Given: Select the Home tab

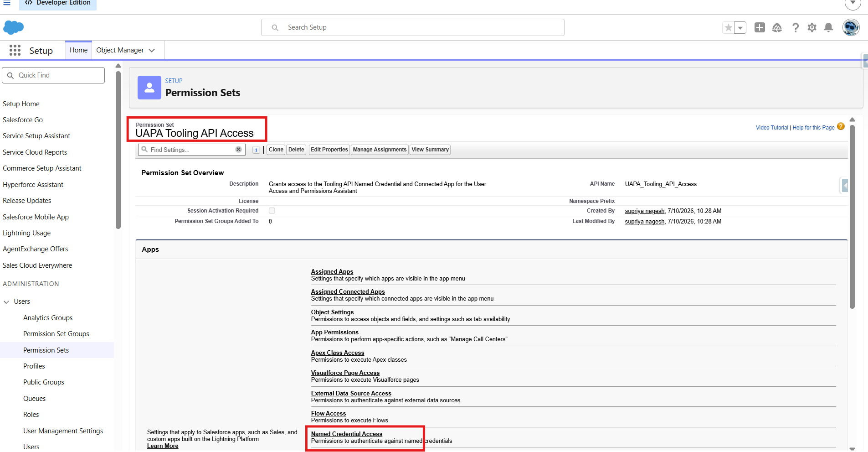Looking at the screenshot, I should 78,50.
